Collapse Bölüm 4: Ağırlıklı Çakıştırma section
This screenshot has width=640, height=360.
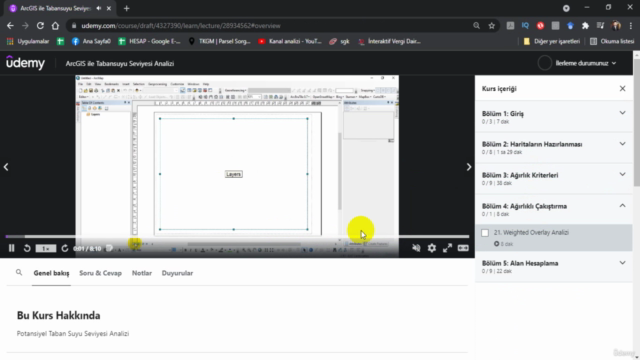tap(553, 209)
